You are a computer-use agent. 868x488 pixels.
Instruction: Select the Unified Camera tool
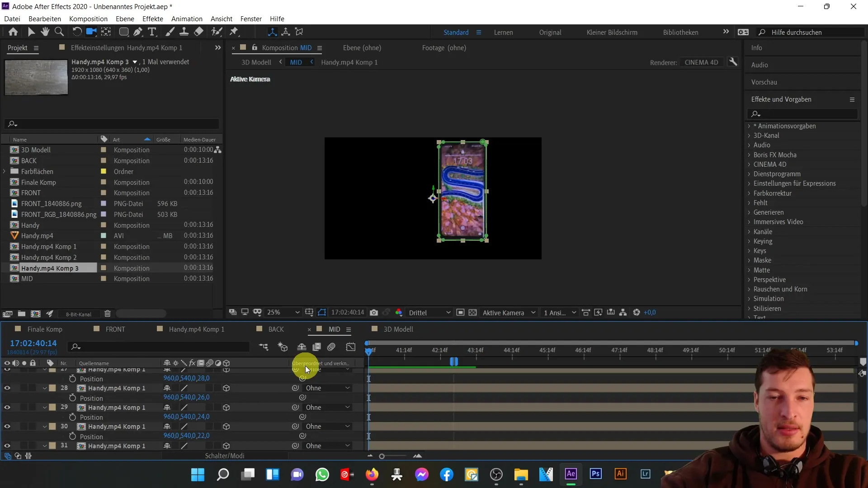91,32
